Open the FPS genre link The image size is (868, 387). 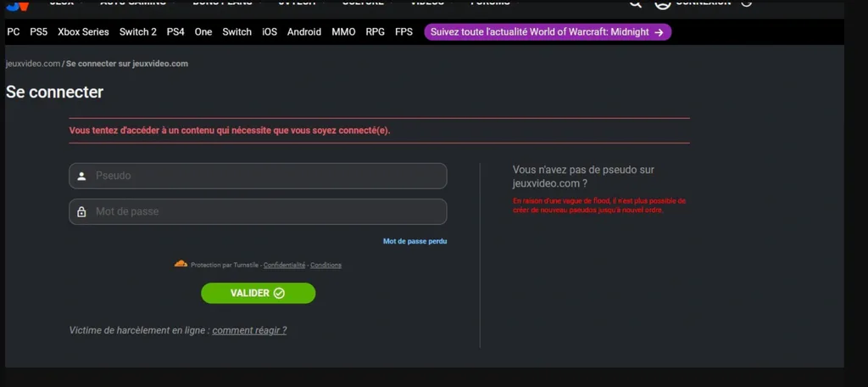coord(403,32)
